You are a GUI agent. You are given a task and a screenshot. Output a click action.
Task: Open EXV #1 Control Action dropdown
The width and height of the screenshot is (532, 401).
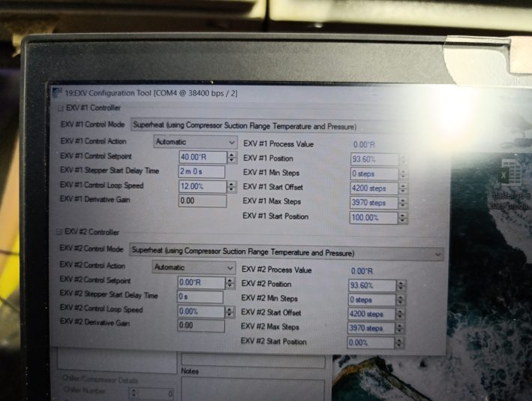coord(195,142)
